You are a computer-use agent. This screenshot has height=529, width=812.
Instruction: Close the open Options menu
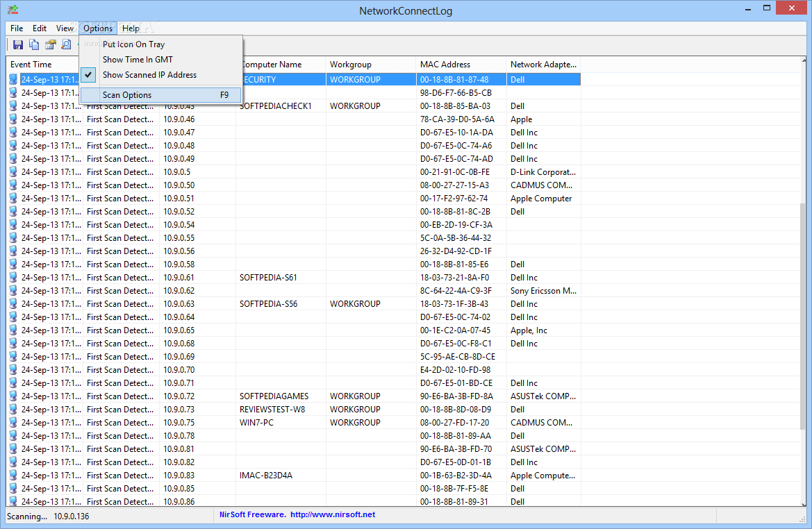coord(98,28)
